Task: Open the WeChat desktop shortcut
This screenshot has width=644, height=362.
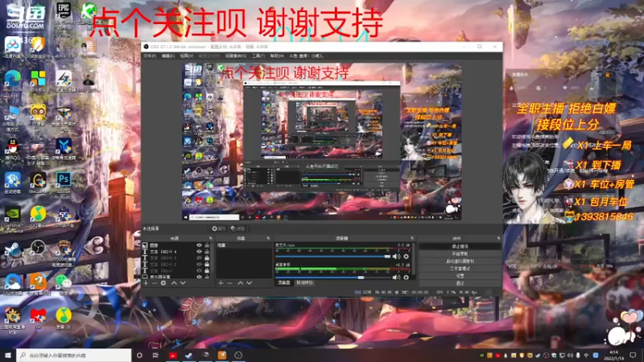Action: point(64,284)
